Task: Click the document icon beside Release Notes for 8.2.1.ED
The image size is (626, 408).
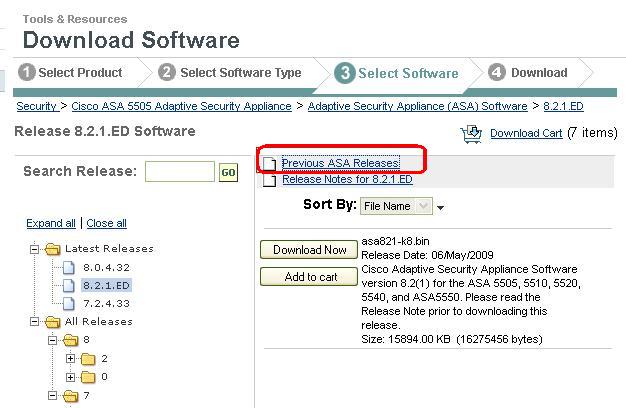Action: coord(269,180)
